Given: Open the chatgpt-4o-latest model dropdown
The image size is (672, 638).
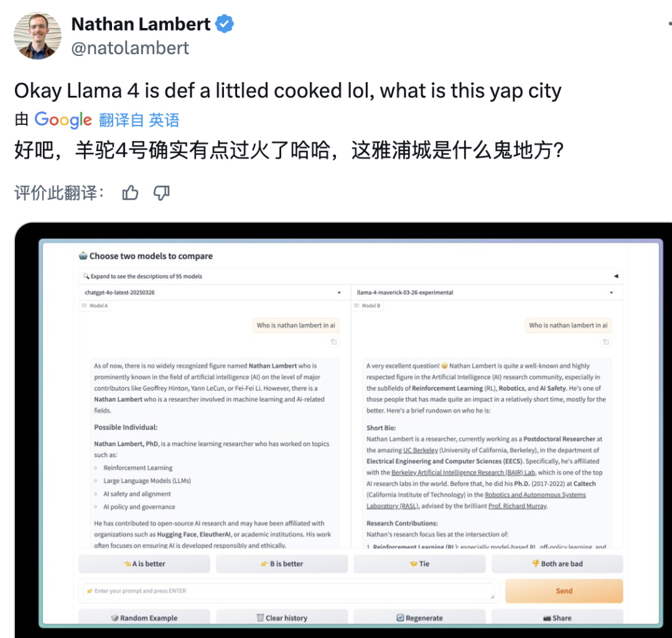Looking at the screenshot, I should pos(214,292).
